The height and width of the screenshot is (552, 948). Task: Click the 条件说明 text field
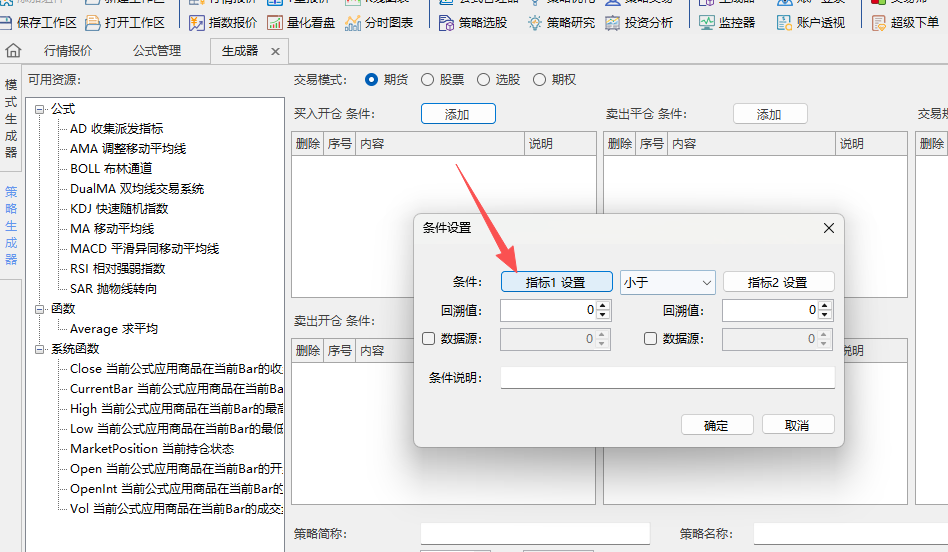(x=667, y=377)
